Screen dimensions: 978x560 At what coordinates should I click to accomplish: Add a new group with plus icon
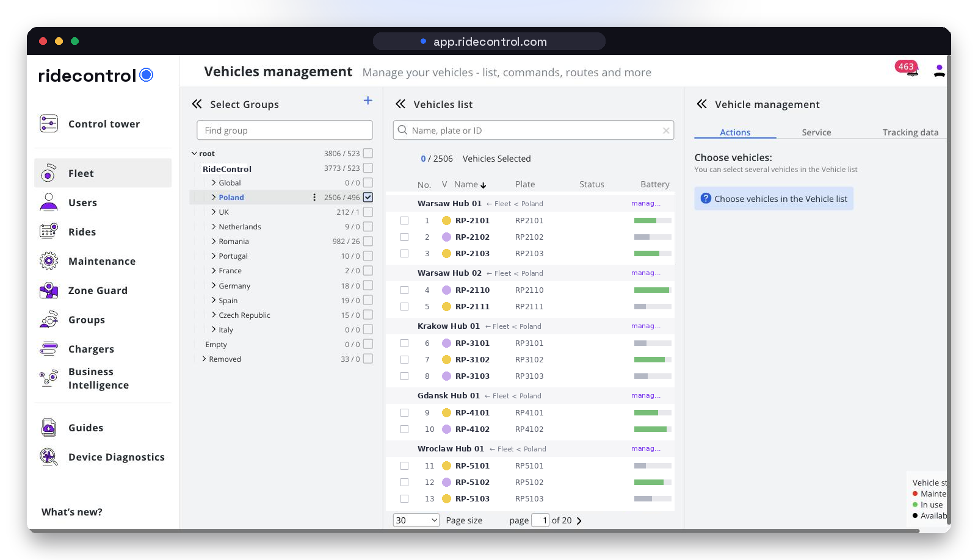[368, 101]
